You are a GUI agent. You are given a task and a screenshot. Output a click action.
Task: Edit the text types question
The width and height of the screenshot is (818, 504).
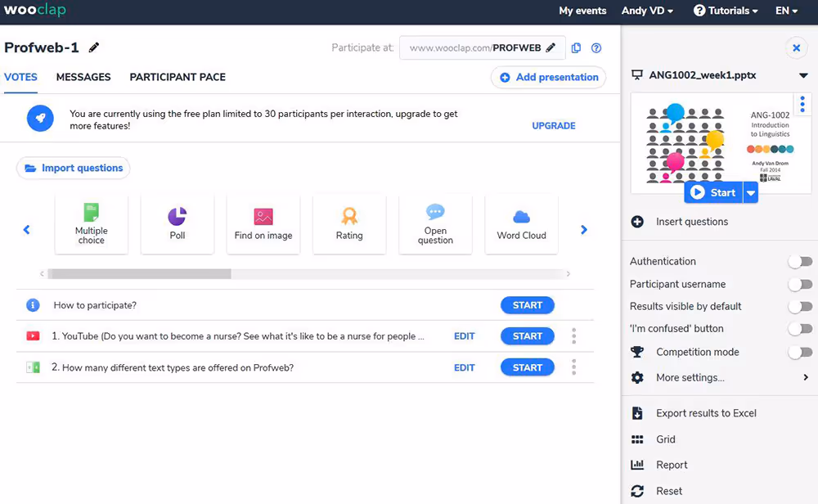465,367
